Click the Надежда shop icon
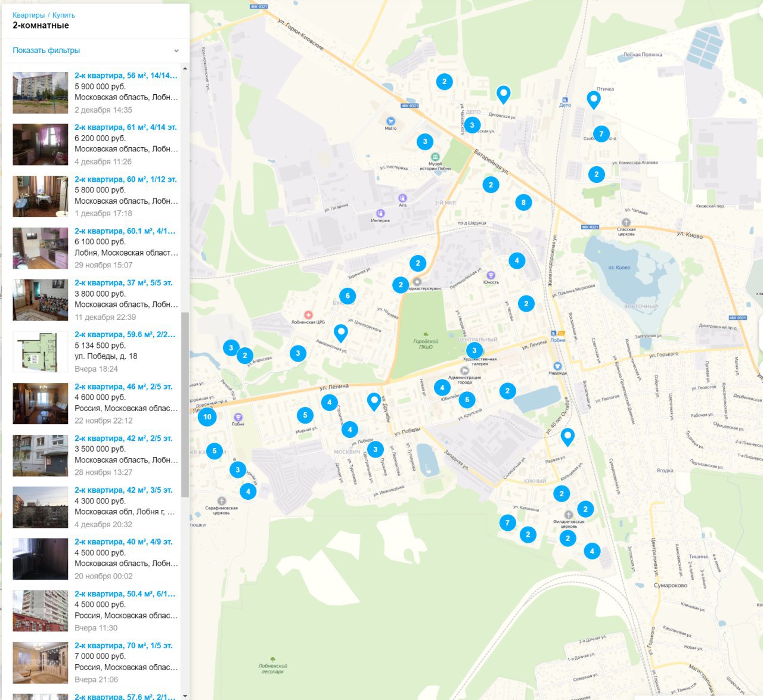This screenshot has height=700, width=763. [557, 366]
